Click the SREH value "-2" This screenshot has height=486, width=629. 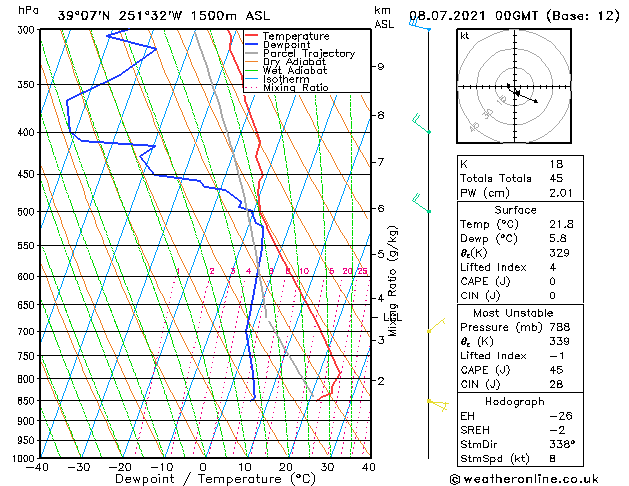(557, 430)
